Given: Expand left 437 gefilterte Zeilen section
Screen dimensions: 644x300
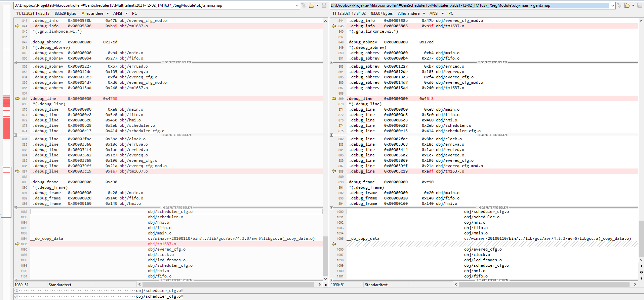Looking at the screenshot, I should pyautogui.click(x=15, y=280).
